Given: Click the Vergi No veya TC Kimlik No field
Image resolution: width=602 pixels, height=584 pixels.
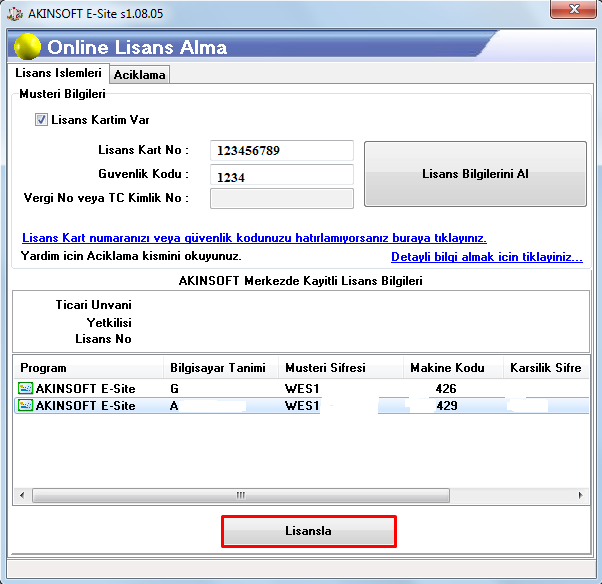Looking at the screenshot, I should pos(282,198).
